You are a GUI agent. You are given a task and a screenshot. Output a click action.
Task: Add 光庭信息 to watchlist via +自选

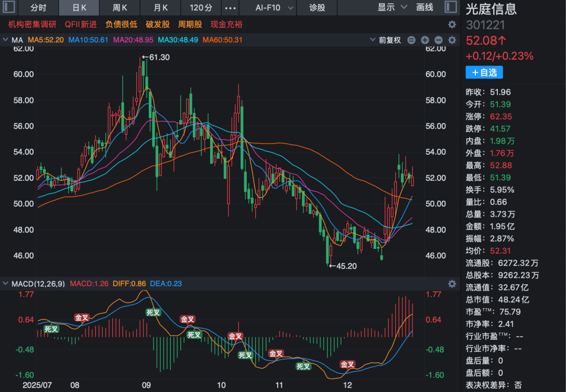(x=484, y=72)
